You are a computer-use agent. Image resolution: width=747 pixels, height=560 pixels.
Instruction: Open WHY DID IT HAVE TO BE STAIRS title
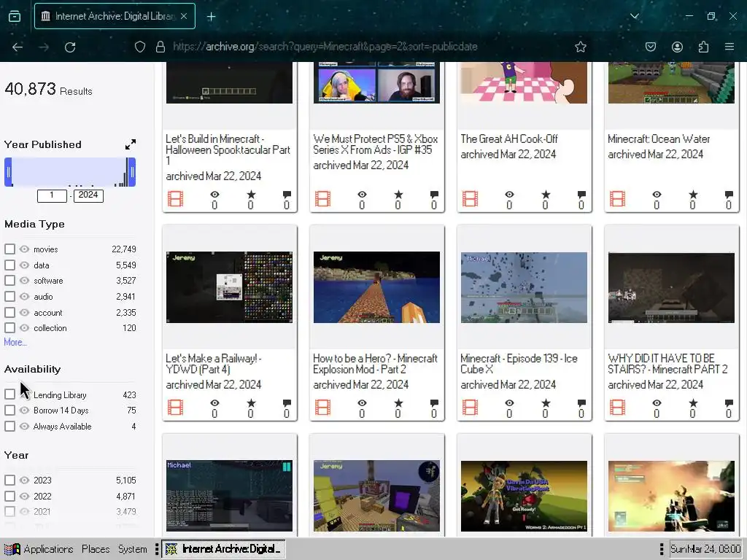(x=667, y=364)
